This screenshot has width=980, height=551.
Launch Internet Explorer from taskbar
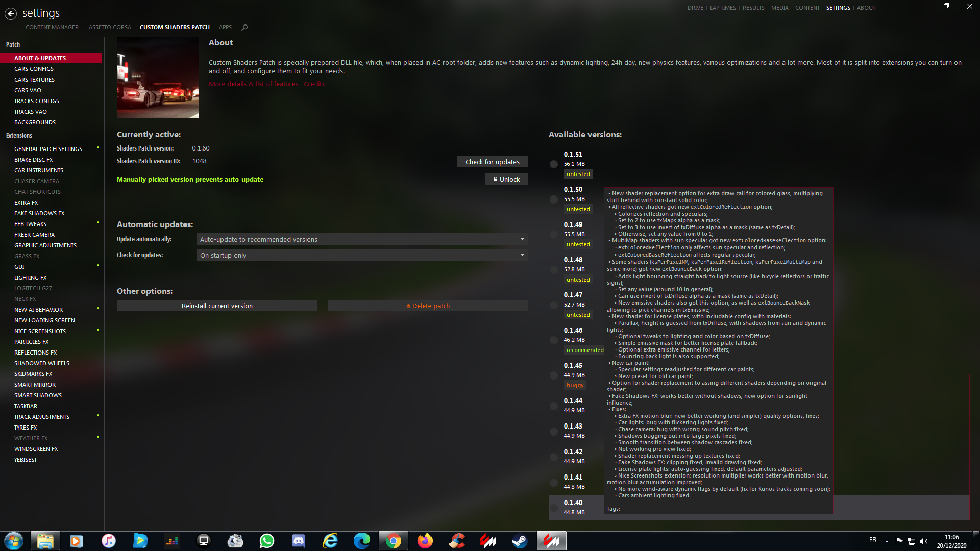click(x=330, y=541)
